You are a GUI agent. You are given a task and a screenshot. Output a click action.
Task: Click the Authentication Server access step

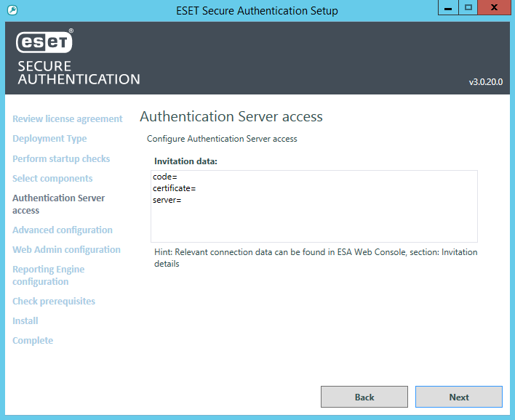click(58, 204)
